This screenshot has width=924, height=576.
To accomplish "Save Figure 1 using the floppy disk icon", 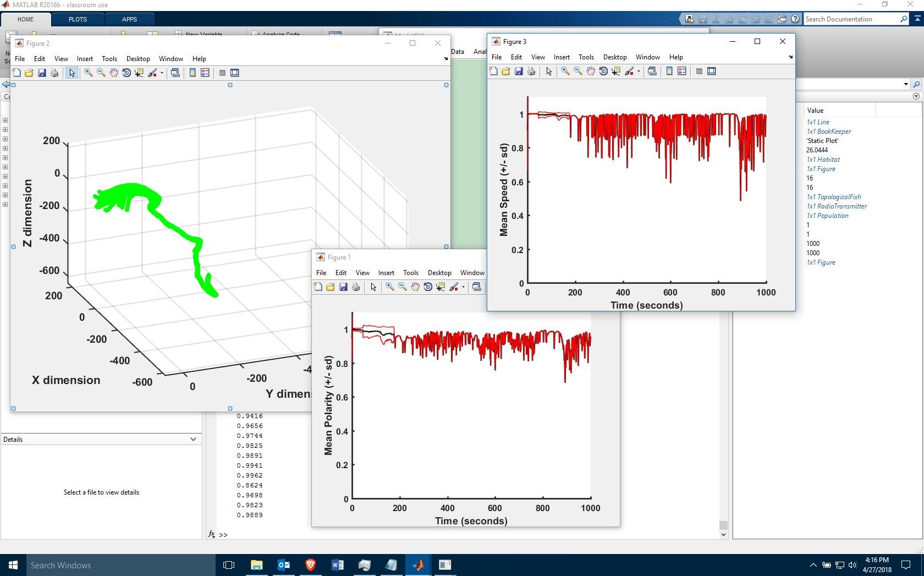I will [343, 287].
